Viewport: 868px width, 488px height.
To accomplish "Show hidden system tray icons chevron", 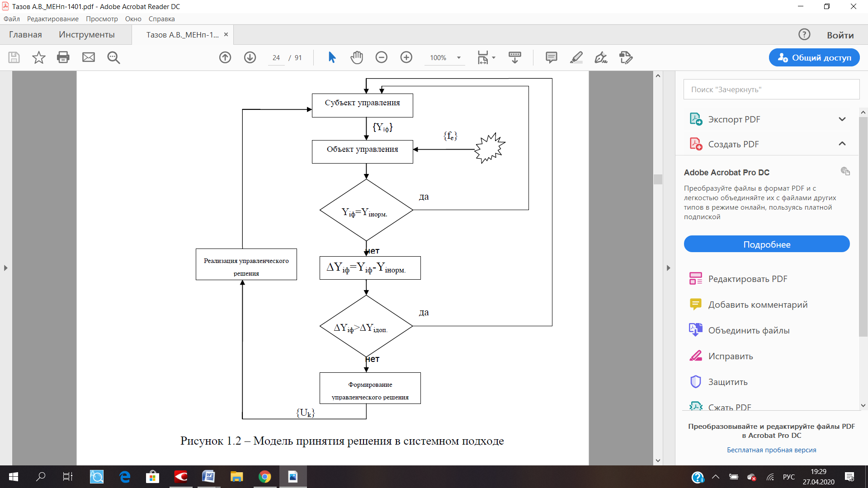I will tap(716, 477).
